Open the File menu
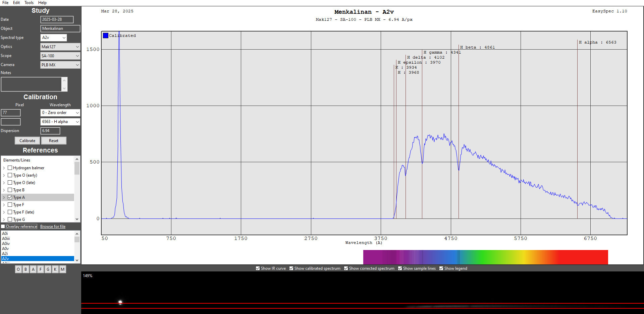The height and width of the screenshot is (314, 644). click(x=5, y=3)
